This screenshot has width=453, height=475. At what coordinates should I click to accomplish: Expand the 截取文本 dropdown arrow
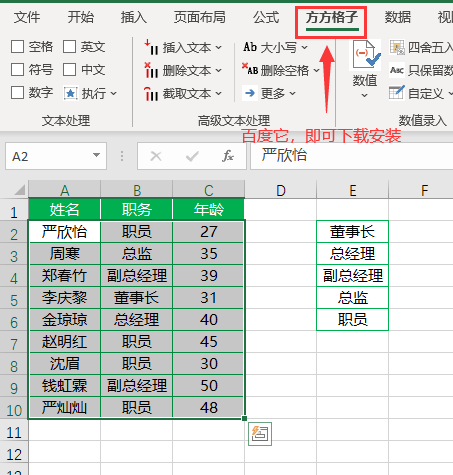pyautogui.click(x=218, y=94)
